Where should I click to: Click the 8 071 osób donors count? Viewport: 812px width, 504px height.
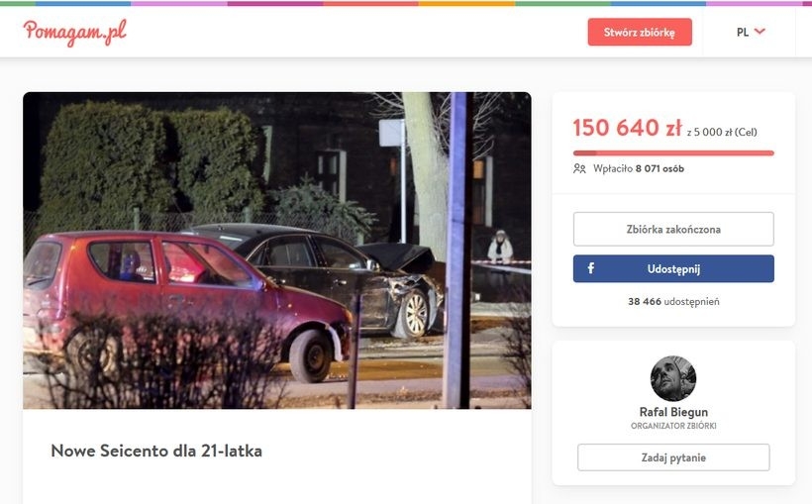(660, 169)
